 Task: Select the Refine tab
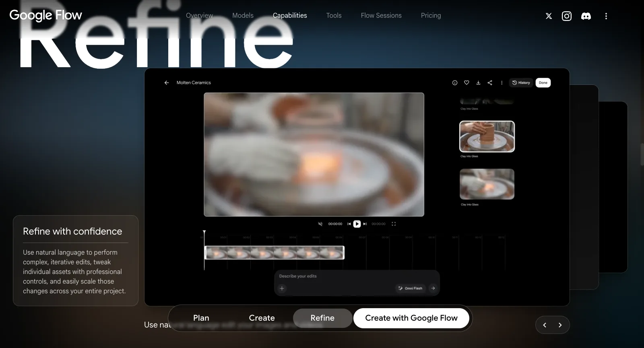coord(322,318)
